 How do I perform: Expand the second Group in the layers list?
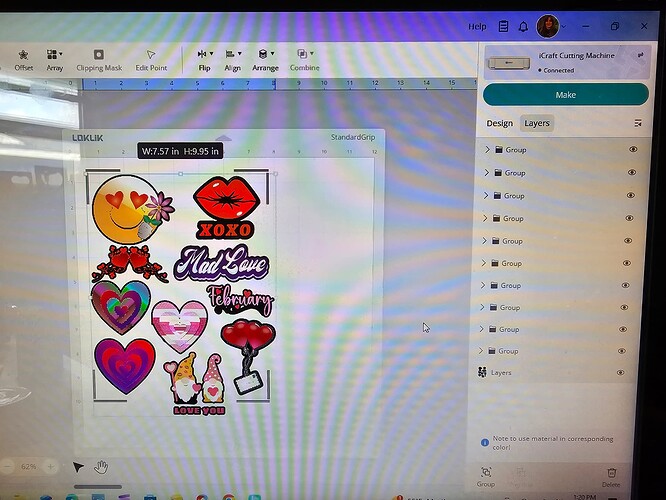click(487, 172)
